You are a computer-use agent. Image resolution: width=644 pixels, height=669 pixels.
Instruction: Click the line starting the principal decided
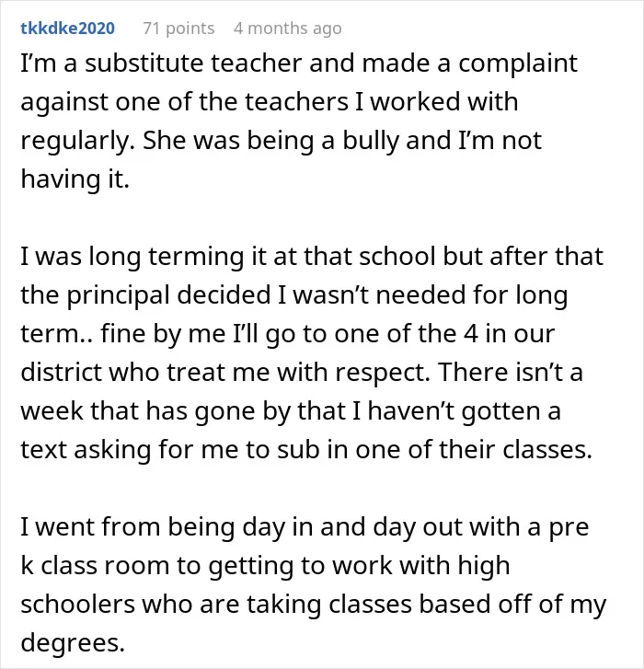coord(294,295)
